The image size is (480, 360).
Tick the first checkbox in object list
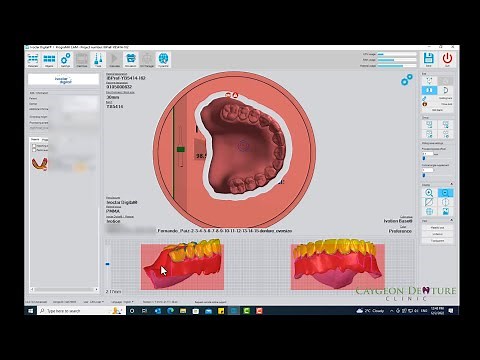(34, 146)
